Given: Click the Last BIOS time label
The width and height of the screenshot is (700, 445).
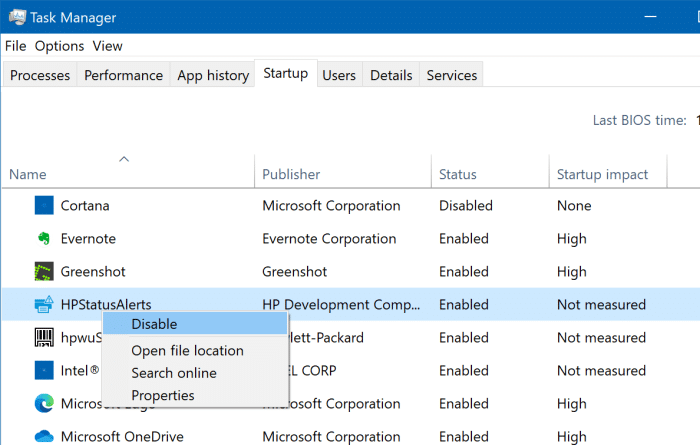Looking at the screenshot, I should (x=639, y=120).
